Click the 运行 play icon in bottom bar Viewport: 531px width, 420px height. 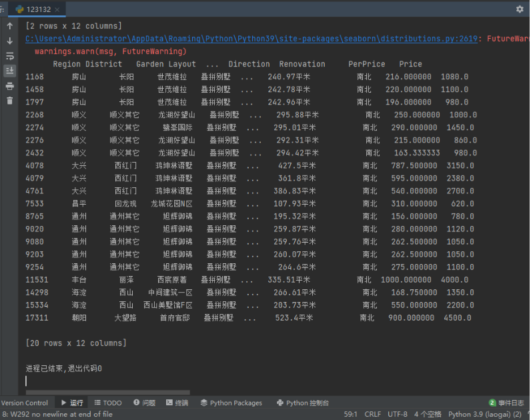point(63,403)
